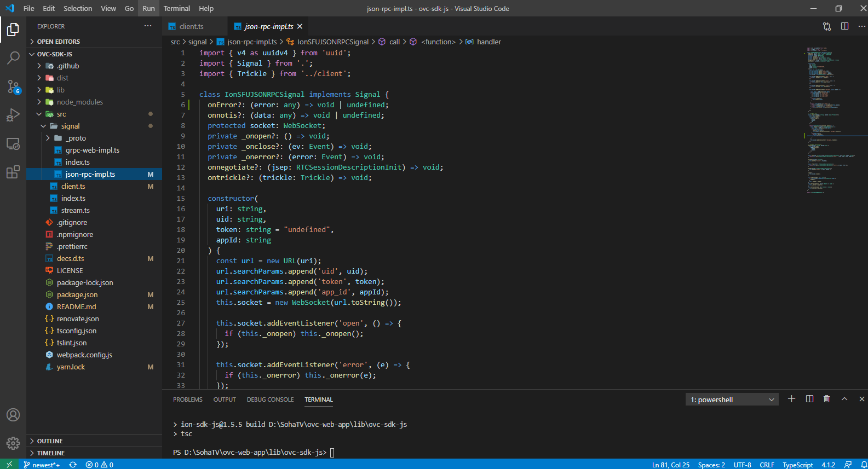The height and width of the screenshot is (469, 868).
Task: Split the terminal panel
Action: tap(809, 399)
